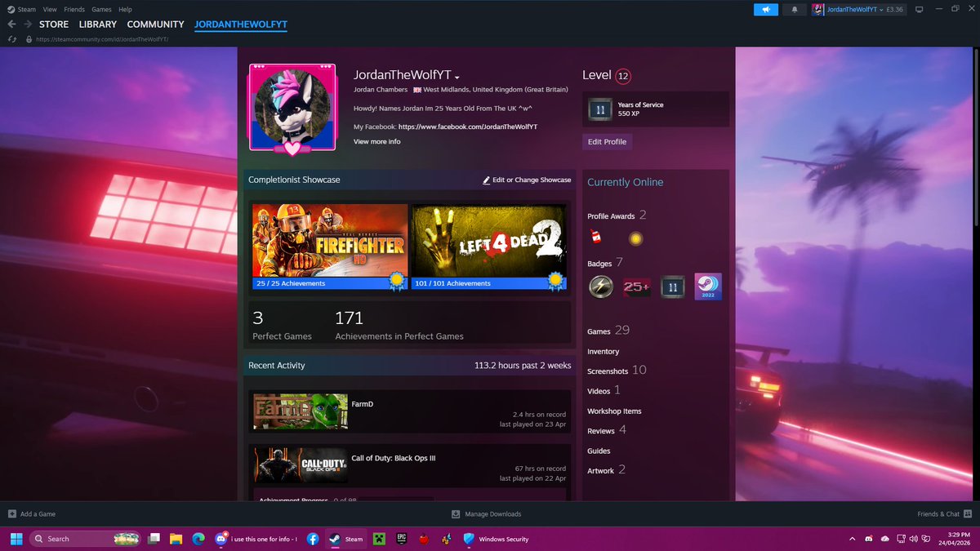Viewport: 980px width, 551px height.
Task: Show hidden system tray icons
Action: click(x=853, y=539)
